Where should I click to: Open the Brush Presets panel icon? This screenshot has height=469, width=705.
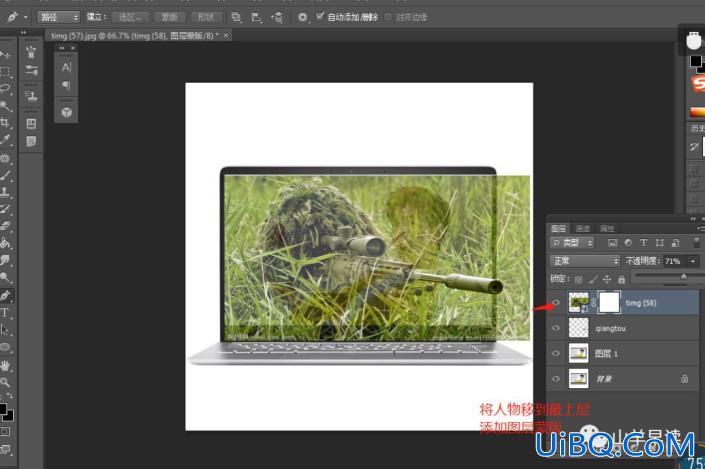31,52
